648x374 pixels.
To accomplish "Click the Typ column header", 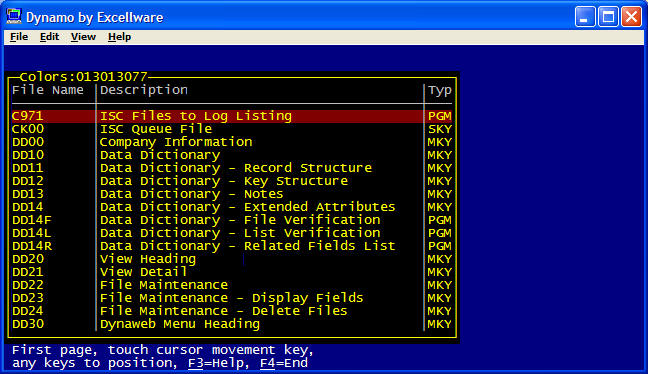I will coord(440,90).
